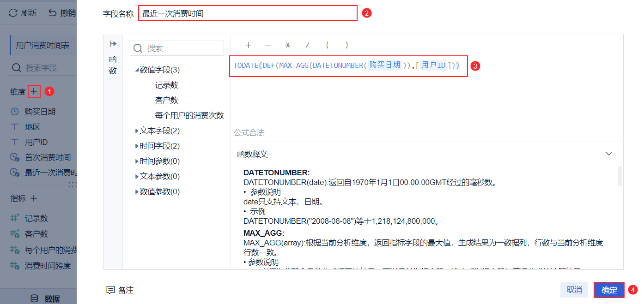
Task: Insert the left parenthesis symbol
Action: 327,45
